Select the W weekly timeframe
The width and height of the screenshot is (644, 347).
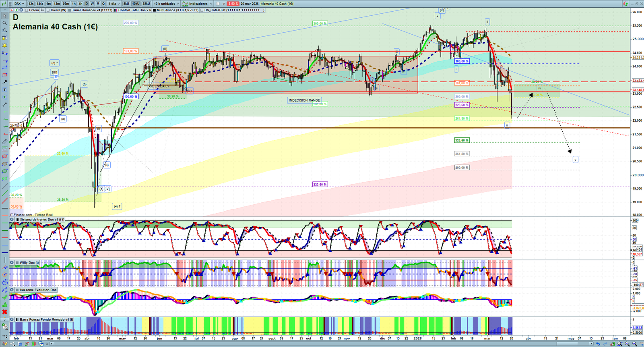(92, 4)
